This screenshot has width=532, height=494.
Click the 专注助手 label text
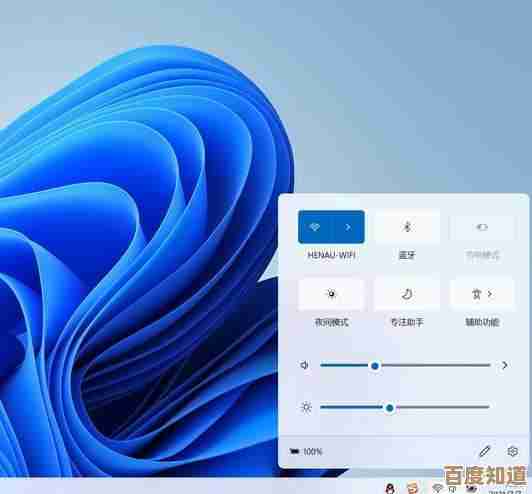(x=407, y=322)
